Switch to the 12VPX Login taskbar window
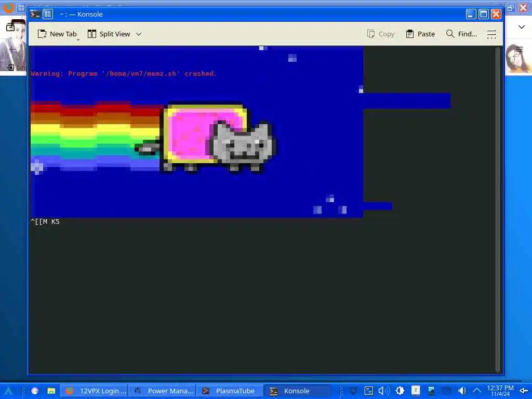 pyautogui.click(x=95, y=391)
